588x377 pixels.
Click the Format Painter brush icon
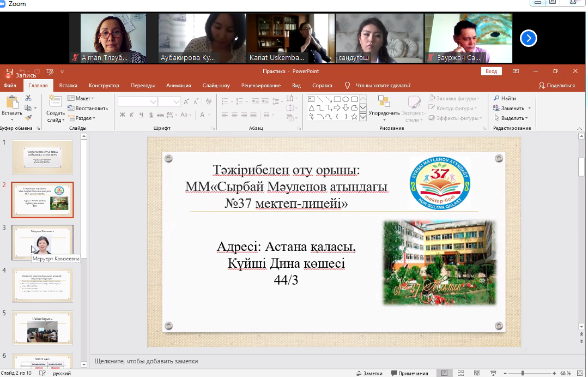point(28,117)
